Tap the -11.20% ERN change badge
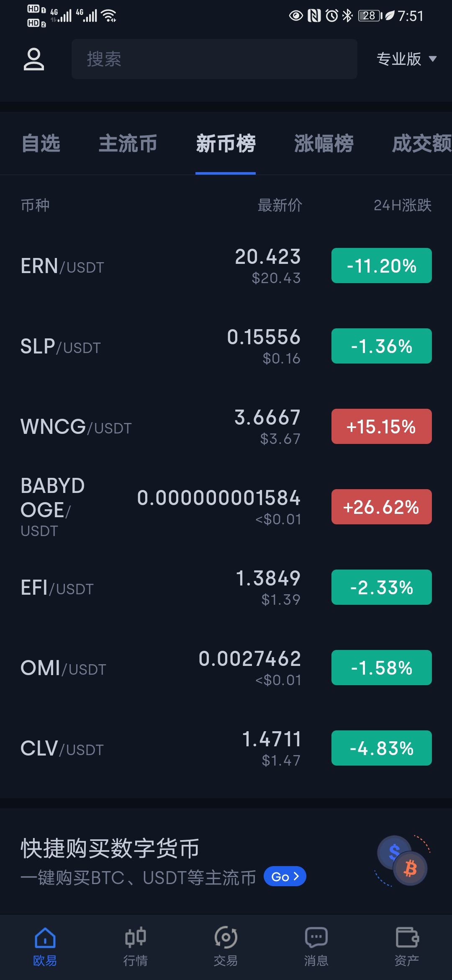This screenshot has width=452, height=980. point(381,266)
